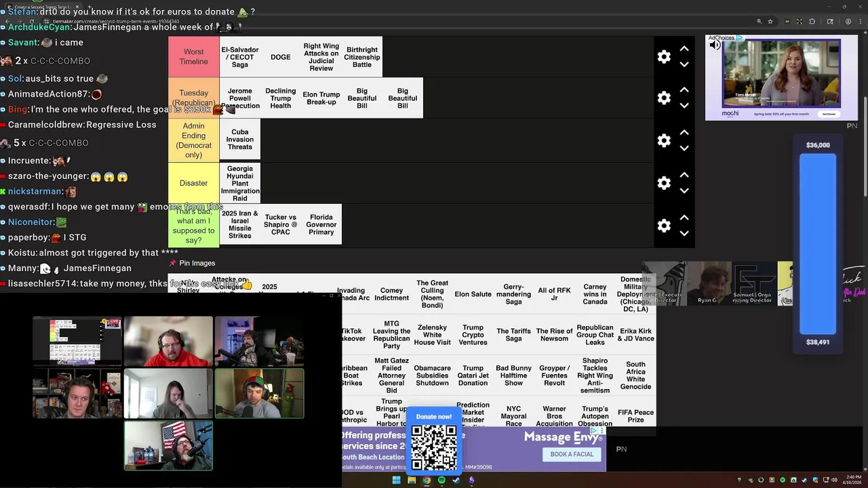Image resolution: width=868 pixels, height=488 pixels.
Task: Move Worst Timeline tier up
Action: 684,49
